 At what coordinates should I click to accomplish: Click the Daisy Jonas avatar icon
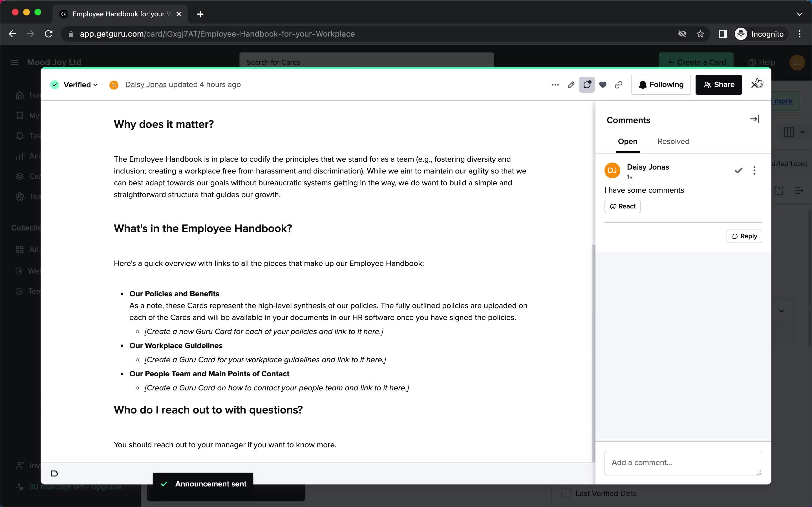[x=612, y=170]
